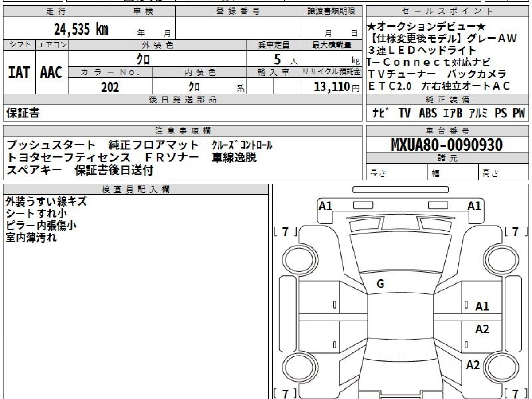
Task: Click the AAC air conditioner value
Action: tap(51, 73)
